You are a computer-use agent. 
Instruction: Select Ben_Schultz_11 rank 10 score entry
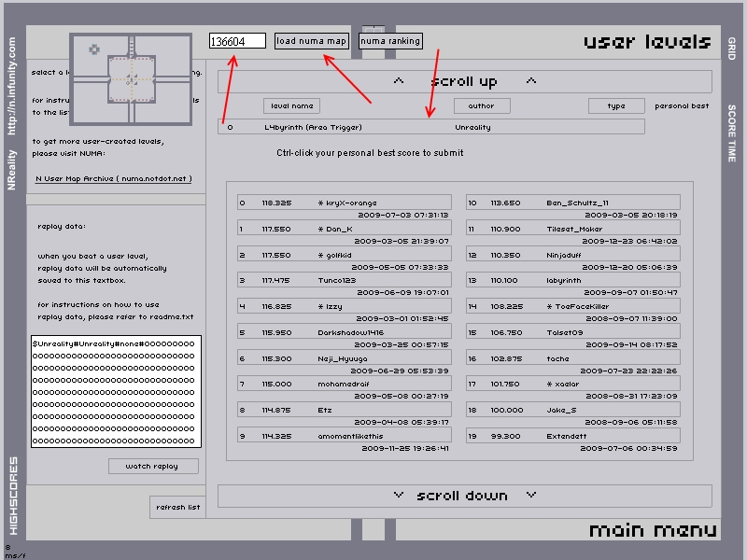coord(573,203)
